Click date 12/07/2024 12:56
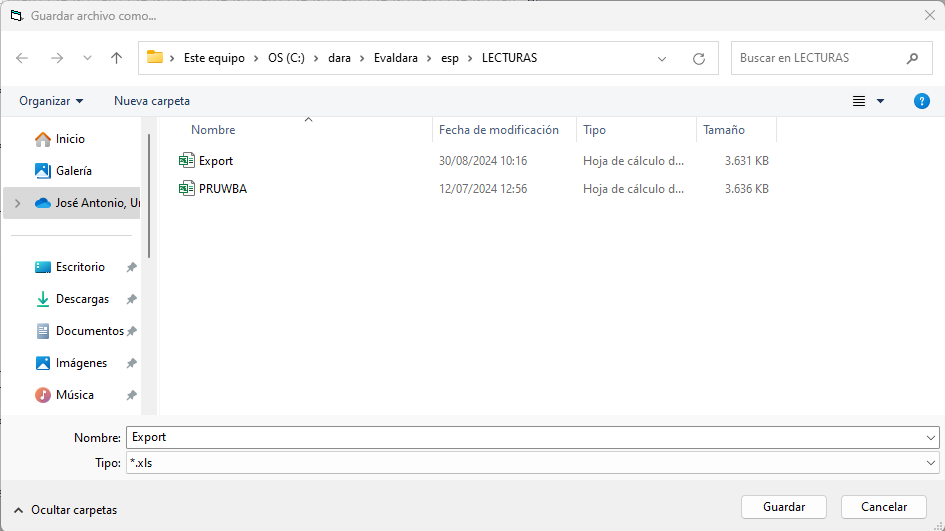The width and height of the screenshot is (945, 531). pyautogui.click(x=483, y=189)
